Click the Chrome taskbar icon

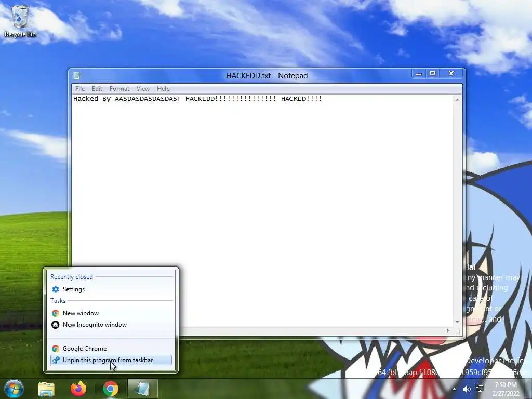pos(111,389)
